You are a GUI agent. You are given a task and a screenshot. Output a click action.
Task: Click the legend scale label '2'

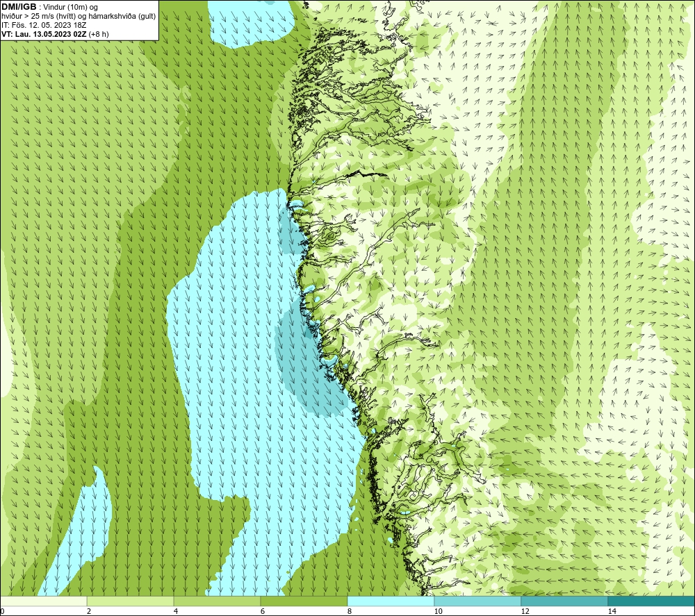pyautogui.click(x=89, y=611)
